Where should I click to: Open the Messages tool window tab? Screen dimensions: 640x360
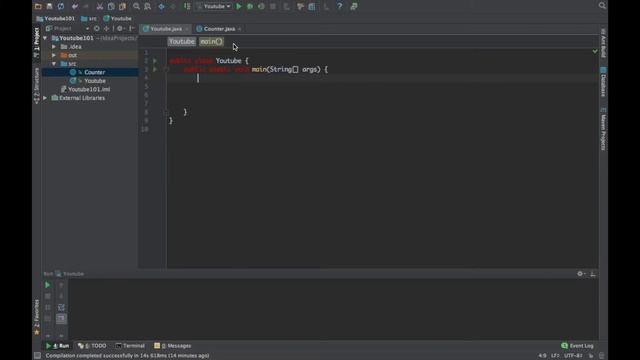[173, 346]
